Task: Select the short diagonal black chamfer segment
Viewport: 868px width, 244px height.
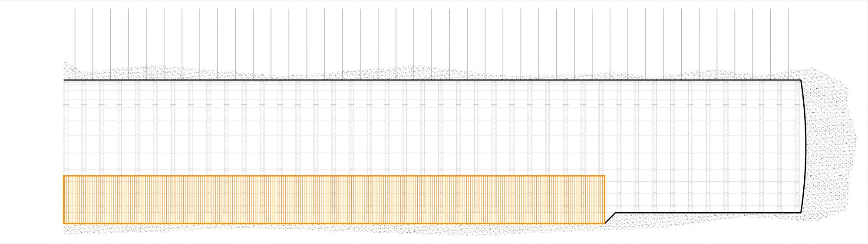Action: coord(610,218)
